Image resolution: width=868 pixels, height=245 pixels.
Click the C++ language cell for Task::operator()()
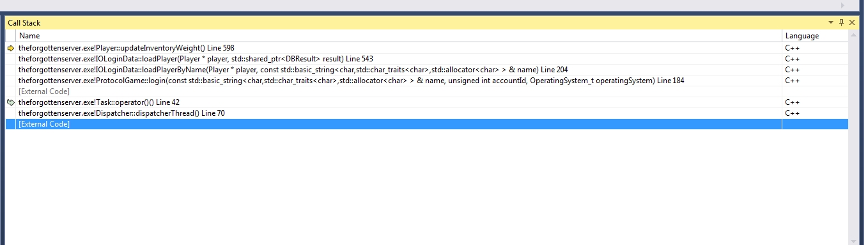click(x=816, y=102)
